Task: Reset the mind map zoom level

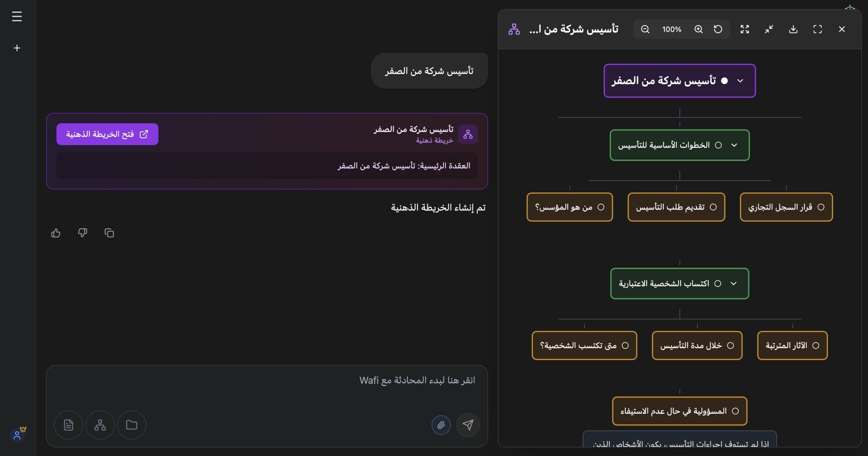Action: click(x=718, y=29)
